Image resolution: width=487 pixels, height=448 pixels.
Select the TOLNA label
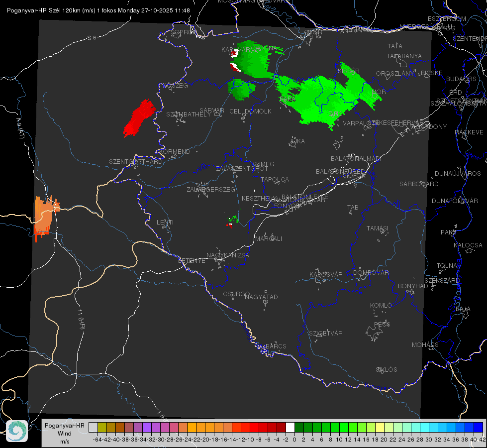(x=447, y=266)
